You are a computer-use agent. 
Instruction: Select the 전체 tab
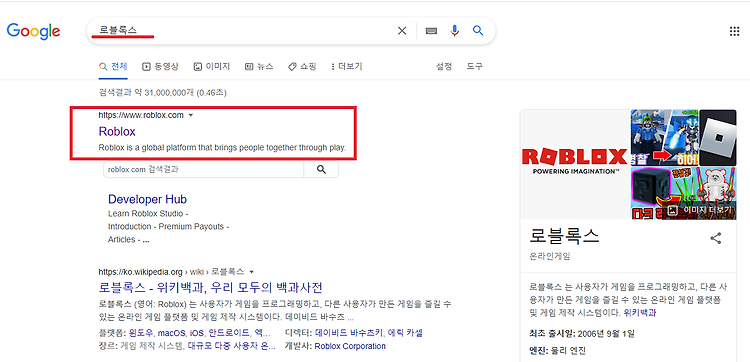(x=113, y=66)
